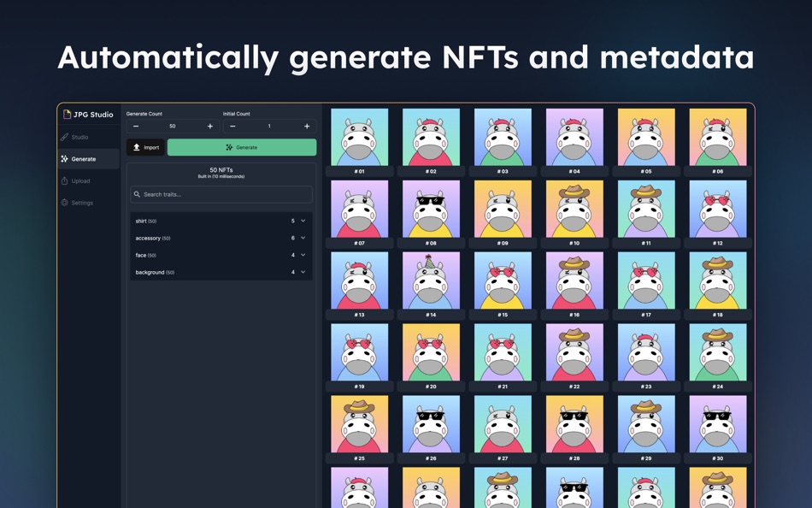This screenshot has width=812, height=508.
Task: Open NFT thumbnail #02
Action: tap(431, 138)
